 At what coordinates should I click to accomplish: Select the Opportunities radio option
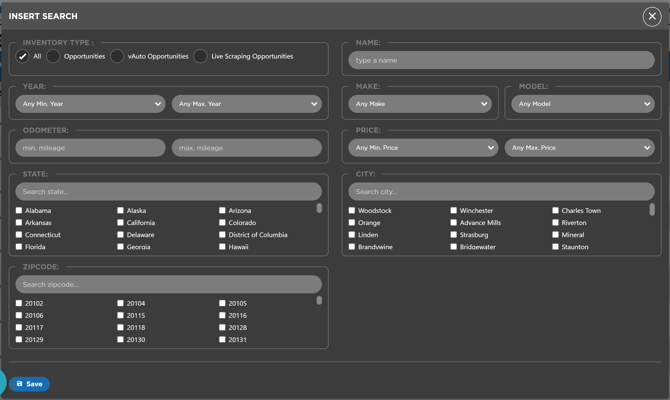coord(53,56)
